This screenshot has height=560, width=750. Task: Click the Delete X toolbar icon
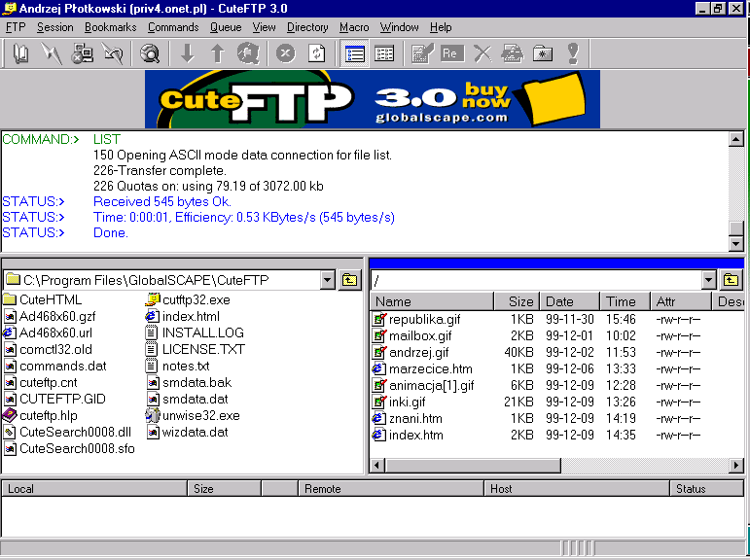click(x=482, y=54)
